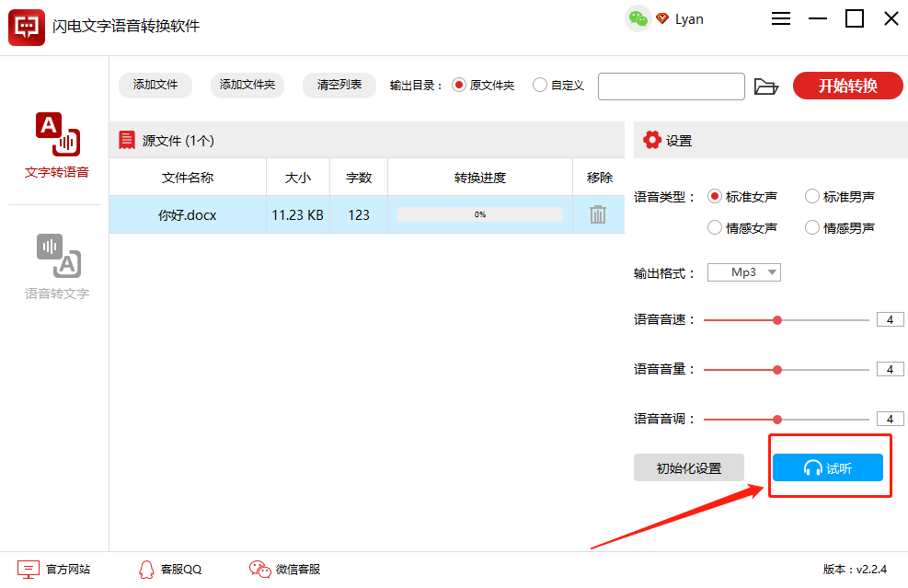Screen dimensions: 908x588
Task: Click the red app logo icon
Action: tap(27, 28)
